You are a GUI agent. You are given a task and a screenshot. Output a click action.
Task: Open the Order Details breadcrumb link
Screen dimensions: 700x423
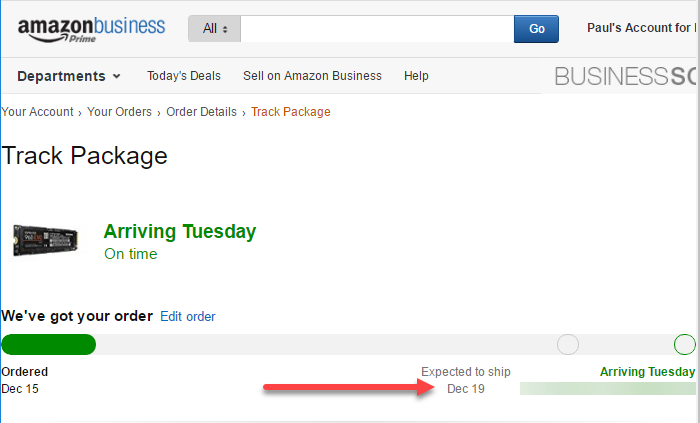(201, 112)
